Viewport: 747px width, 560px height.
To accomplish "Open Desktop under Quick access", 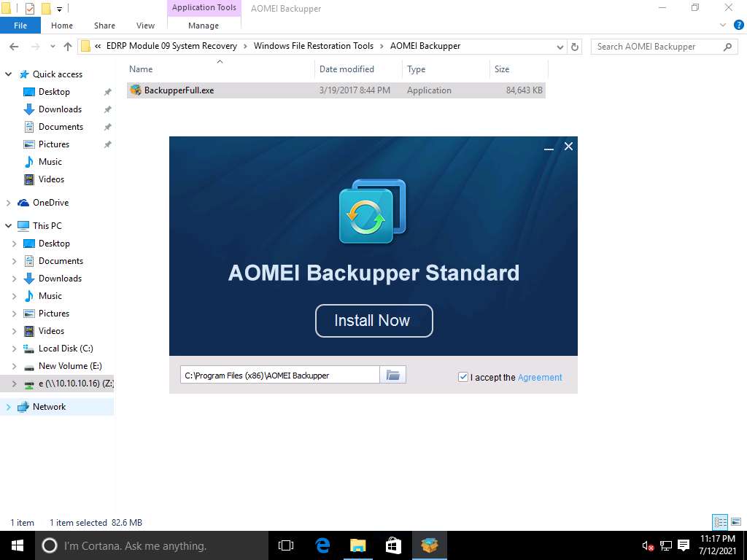I will (x=54, y=91).
